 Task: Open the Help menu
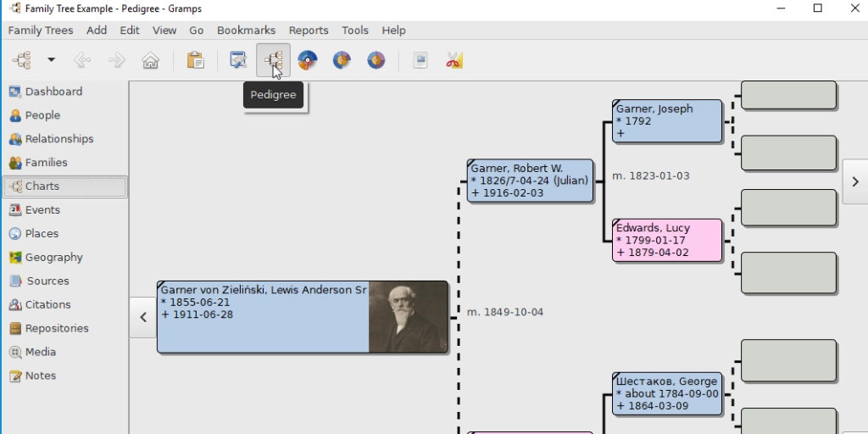tap(393, 31)
